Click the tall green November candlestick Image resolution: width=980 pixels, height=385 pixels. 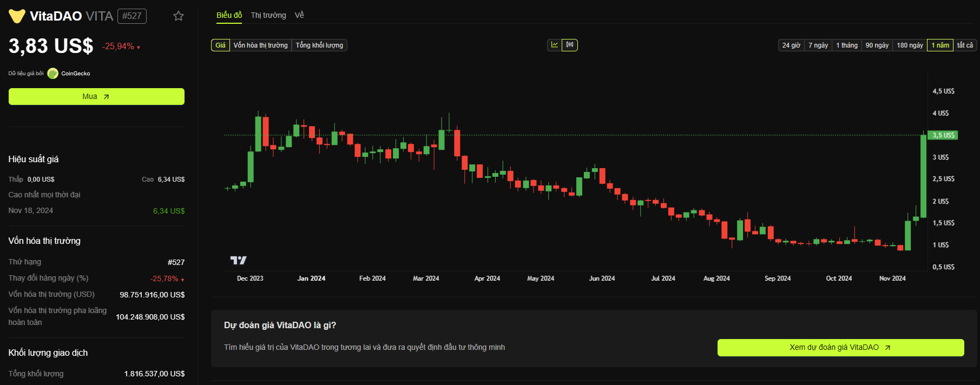[923, 176]
